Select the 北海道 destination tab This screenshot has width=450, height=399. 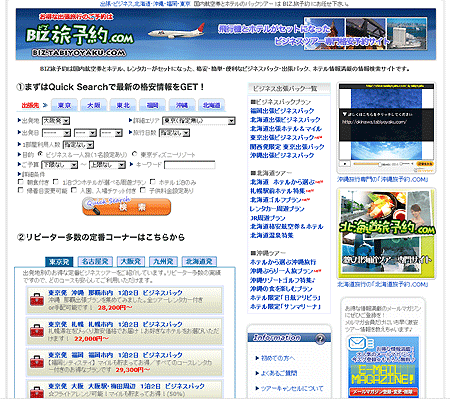click(211, 105)
